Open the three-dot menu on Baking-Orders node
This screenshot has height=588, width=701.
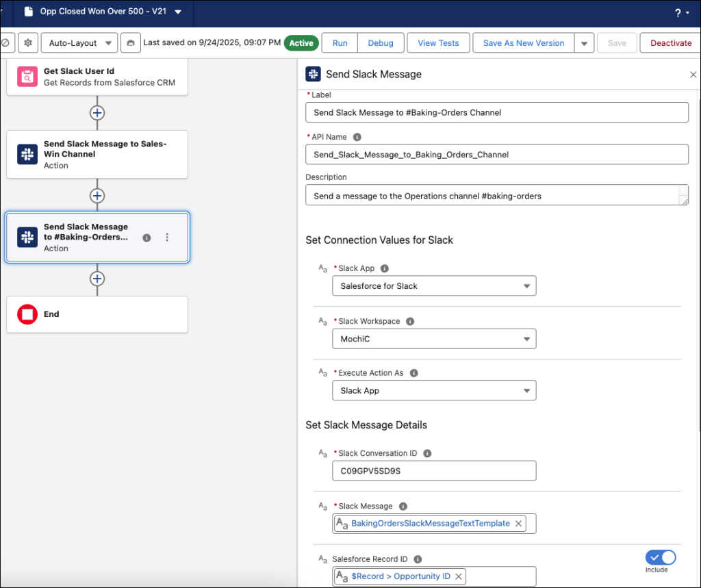coord(167,238)
